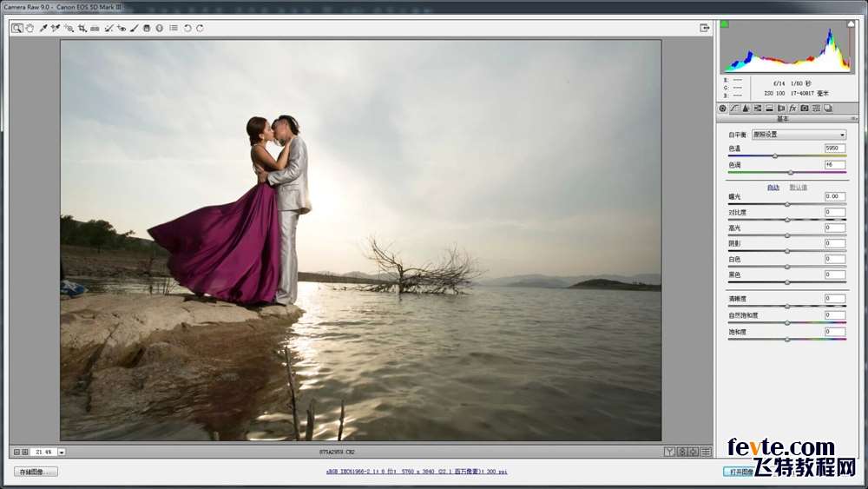Adjust the Tint slider handle
868x489 pixels.
coord(791,173)
